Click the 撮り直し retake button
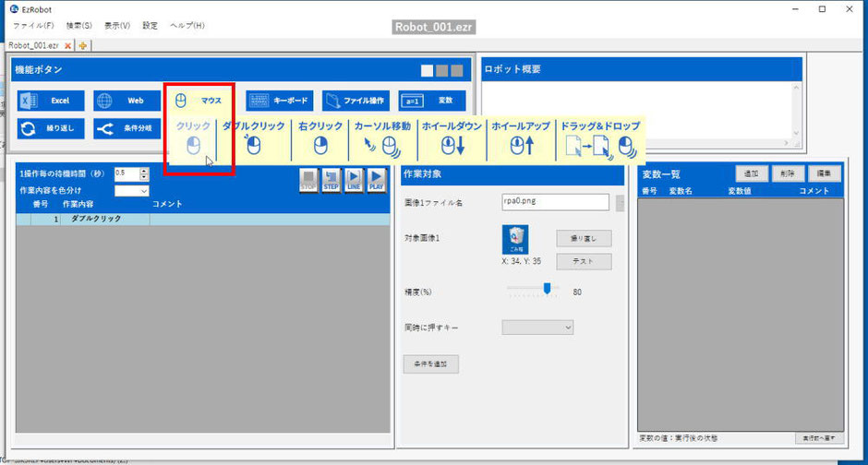The width and height of the screenshot is (868, 465). pyautogui.click(x=584, y=238)
